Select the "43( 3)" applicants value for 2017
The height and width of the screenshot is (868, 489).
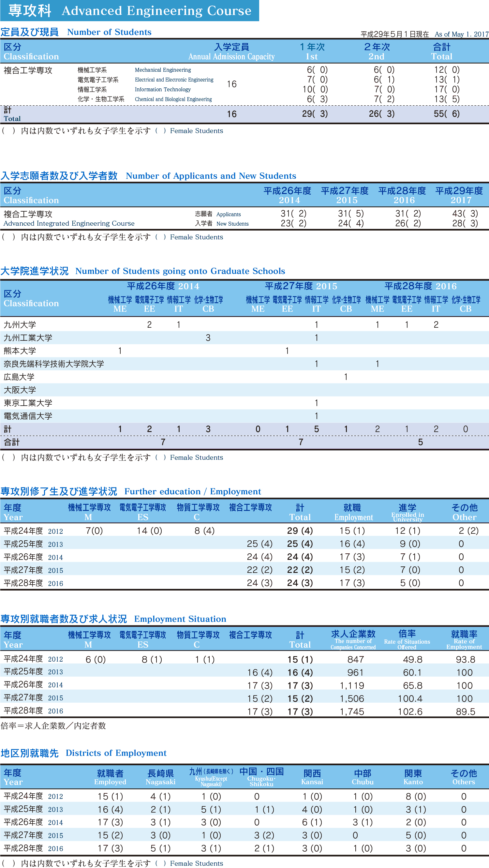[x=465, y=214]
